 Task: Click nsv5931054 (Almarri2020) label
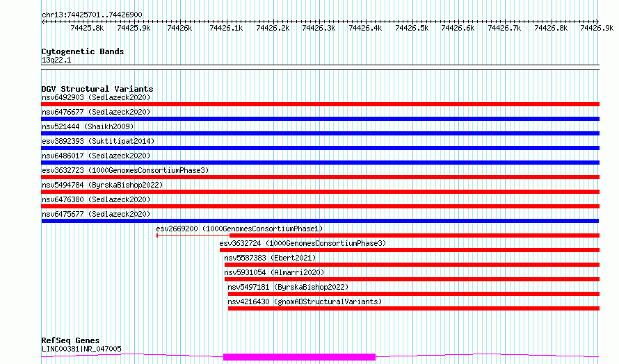tap(274, 272)
